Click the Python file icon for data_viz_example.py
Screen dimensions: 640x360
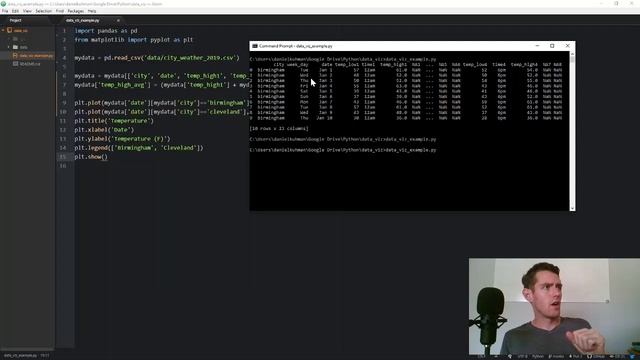coord(15,56)
